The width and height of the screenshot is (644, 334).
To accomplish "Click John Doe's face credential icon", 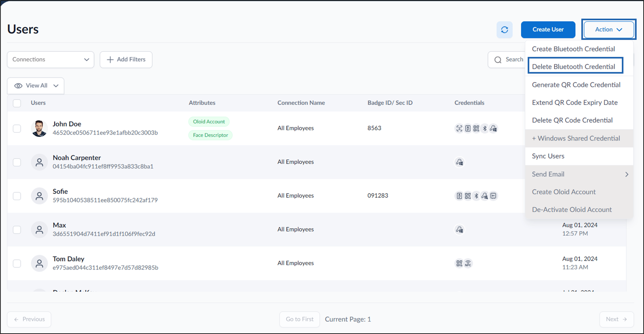I will [459, 128].
